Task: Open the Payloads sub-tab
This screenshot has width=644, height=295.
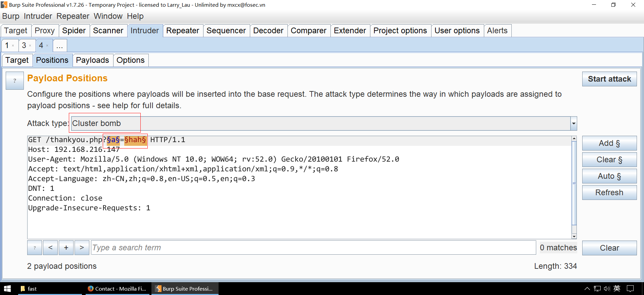Action: tap(92, 60)
